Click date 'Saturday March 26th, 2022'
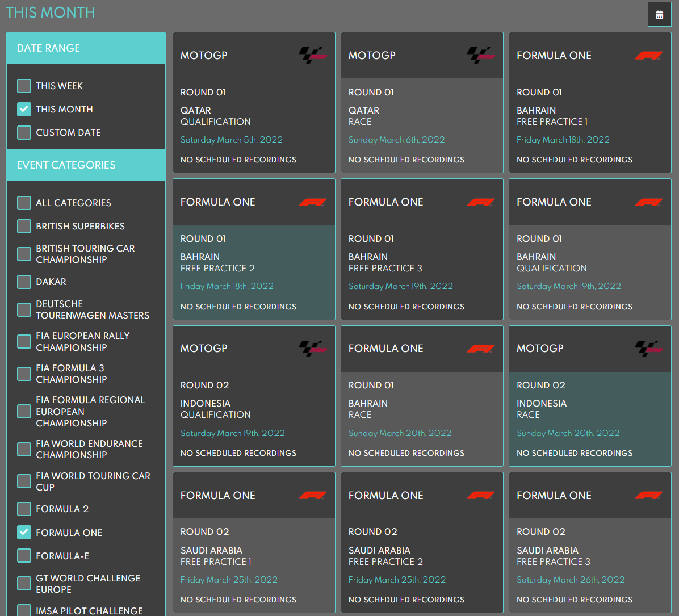This screenshot has width=679, height=616. point(571,579)
